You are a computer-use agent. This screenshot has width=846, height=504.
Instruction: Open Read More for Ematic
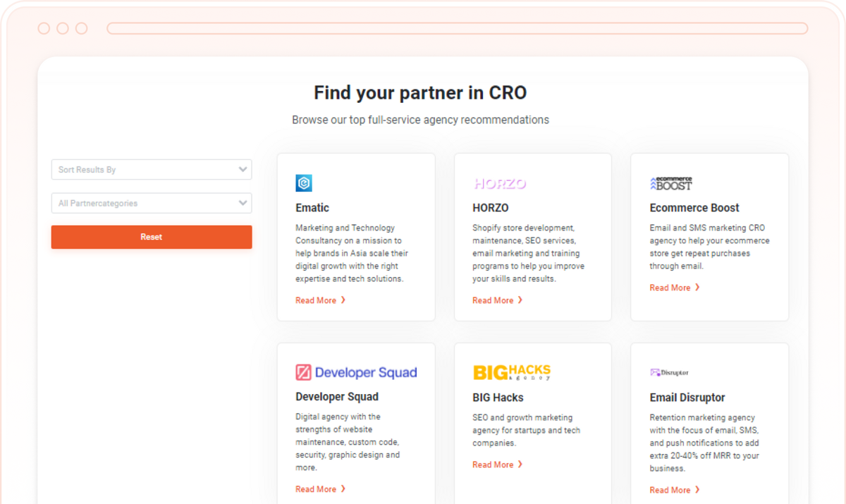point(316,300)
